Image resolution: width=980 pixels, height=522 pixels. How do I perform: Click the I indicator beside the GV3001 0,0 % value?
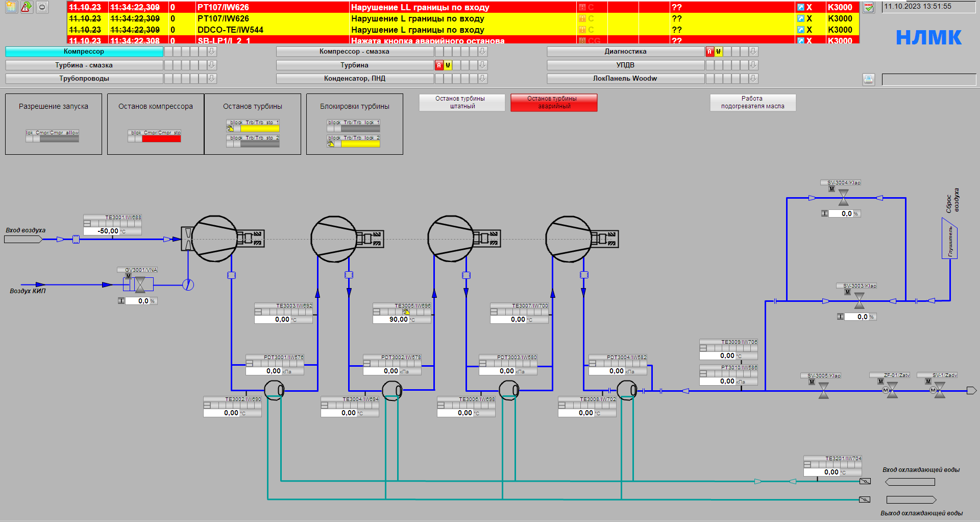121,301
